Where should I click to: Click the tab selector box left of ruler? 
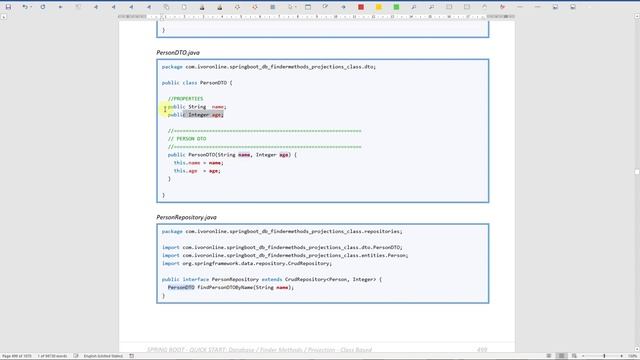(4, 17)
